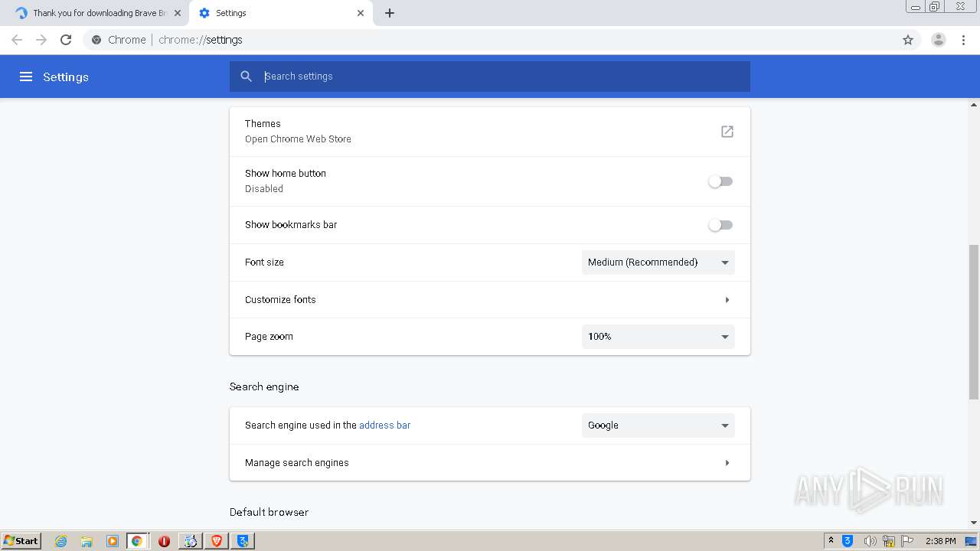Open Chrome three-dot menu
Viewport: 980px width, 551px height.
click(964, 40)
